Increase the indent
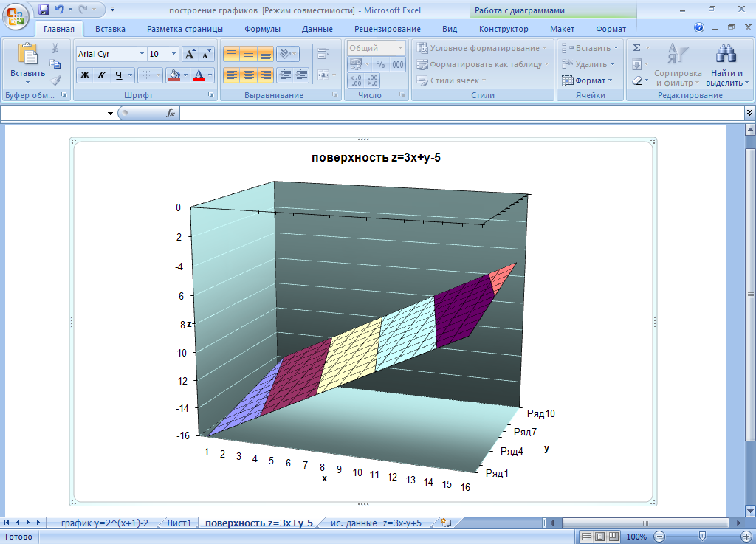 click(302, 75)
